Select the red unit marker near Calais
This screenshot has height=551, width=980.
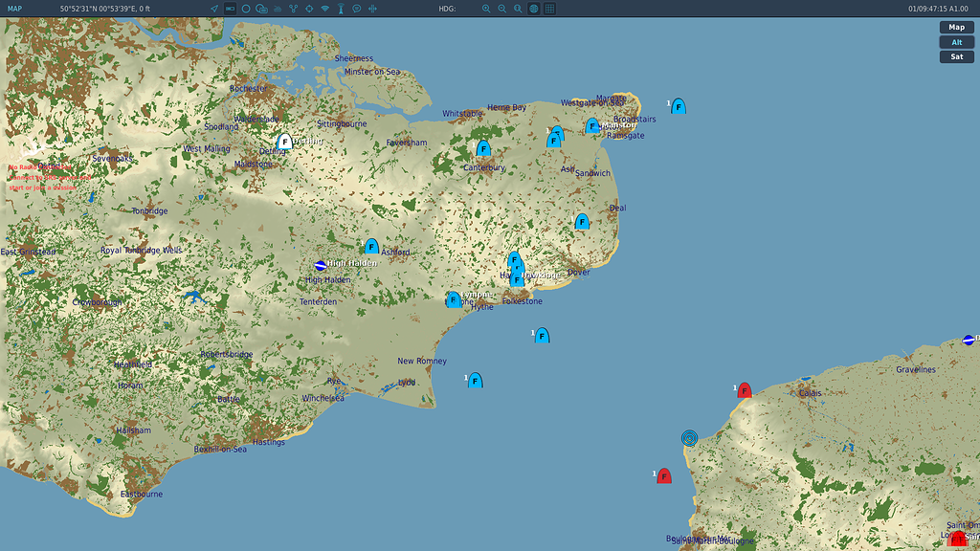(744, 390)
